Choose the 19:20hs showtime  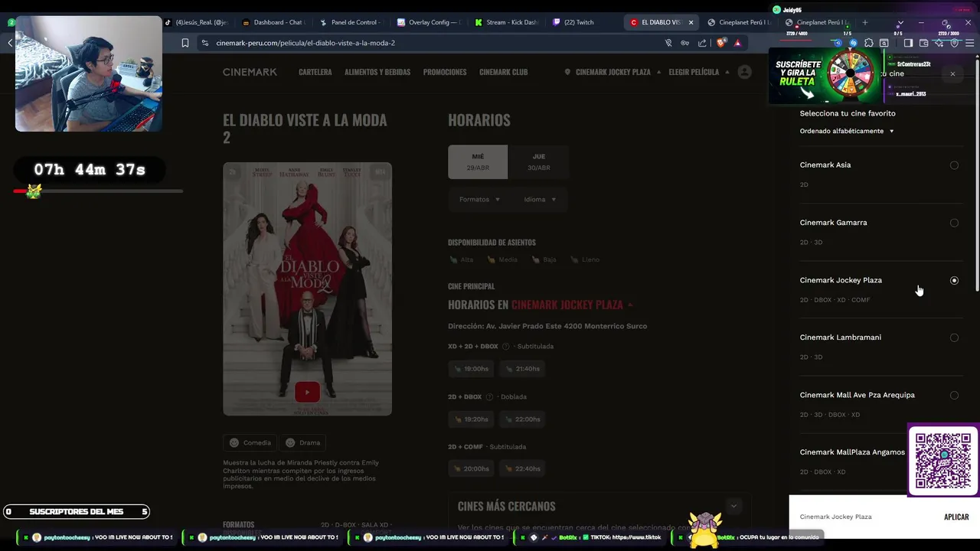(x=471, y=419)
